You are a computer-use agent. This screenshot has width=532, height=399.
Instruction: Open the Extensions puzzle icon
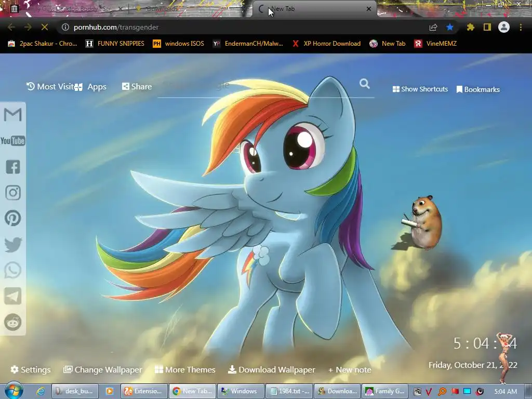[471, 27]
